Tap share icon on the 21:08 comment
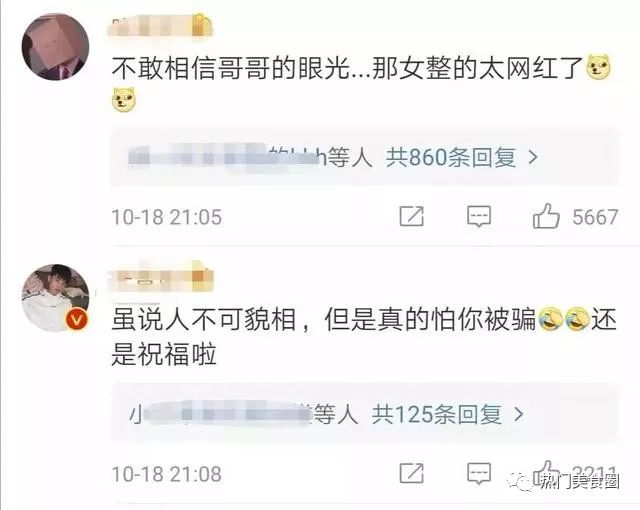640x510 pixels. [x=411, y=473]
